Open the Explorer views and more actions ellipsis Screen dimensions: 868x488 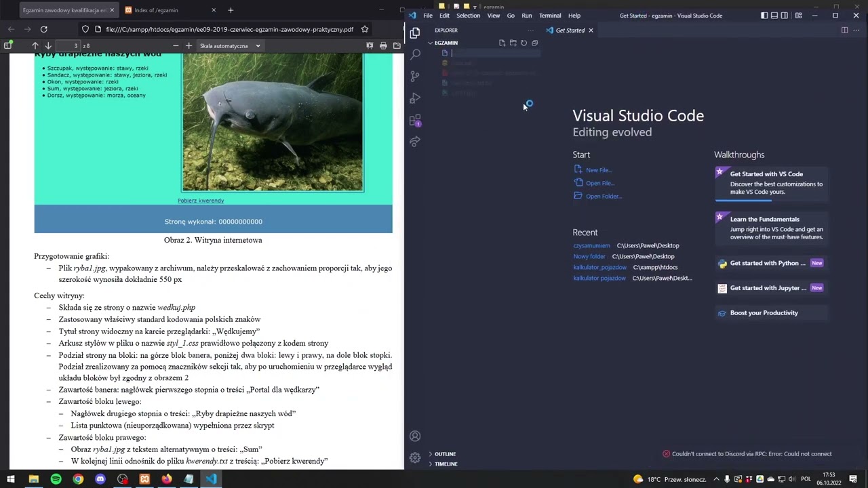530,30
